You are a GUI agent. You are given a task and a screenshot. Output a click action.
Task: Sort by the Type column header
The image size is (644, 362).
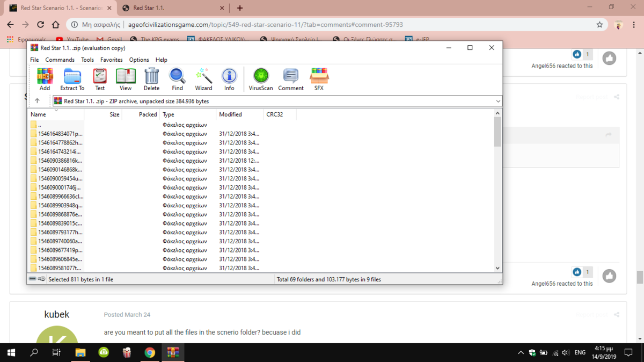coord(188,114)
